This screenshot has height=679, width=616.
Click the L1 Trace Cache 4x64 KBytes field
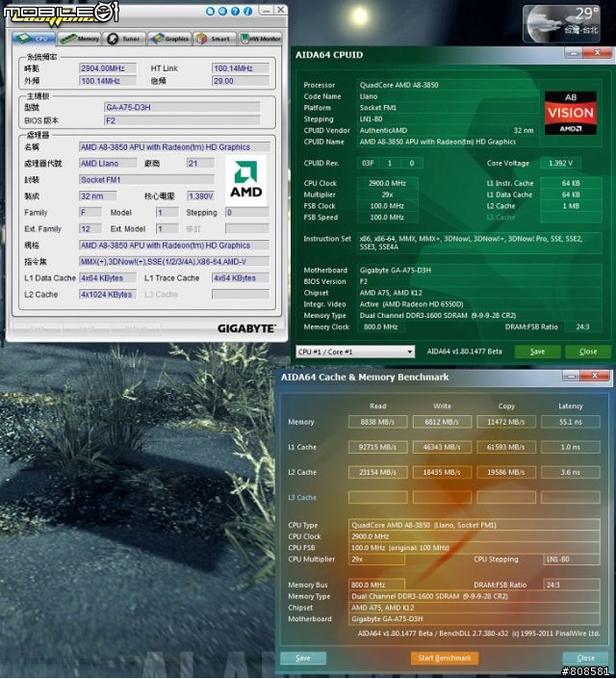(241, 278)
